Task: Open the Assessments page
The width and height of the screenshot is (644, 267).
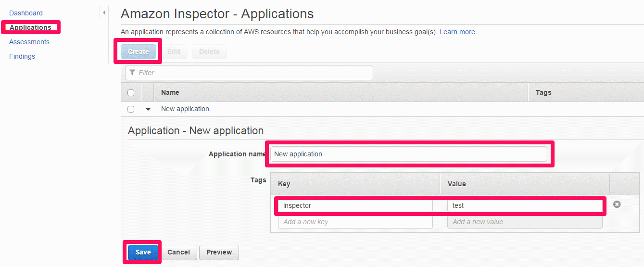Action: pos(29,42)
